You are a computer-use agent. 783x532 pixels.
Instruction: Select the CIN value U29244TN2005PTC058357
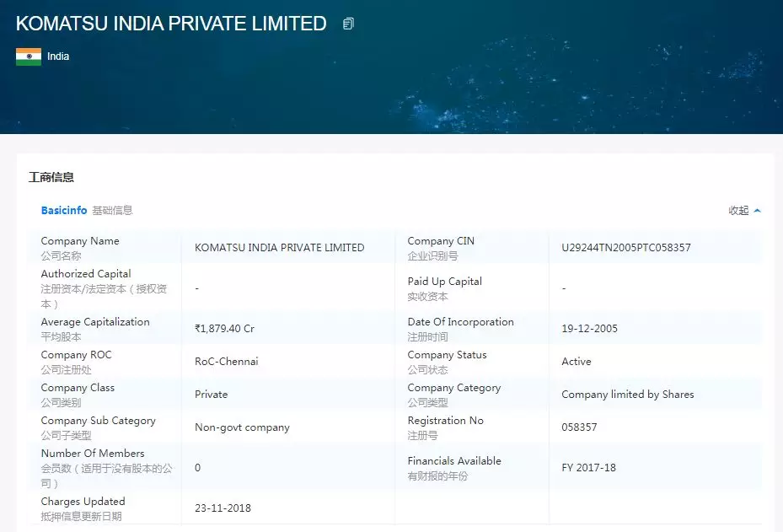click(x=626, y=248)
